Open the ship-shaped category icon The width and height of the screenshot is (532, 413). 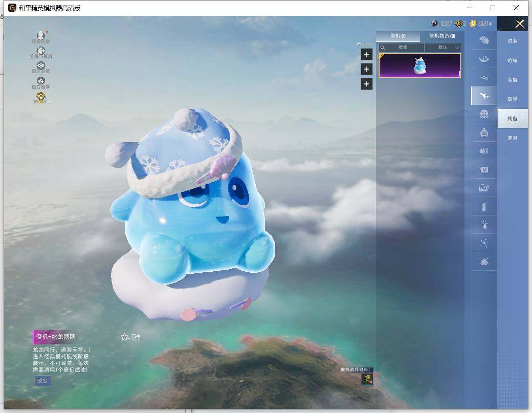click(484, 59)
